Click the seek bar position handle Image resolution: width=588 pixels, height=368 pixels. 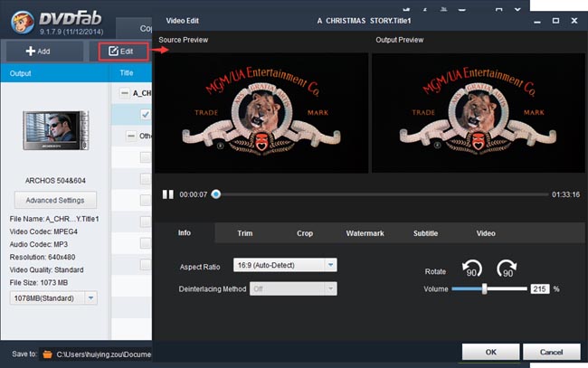[216, 194]
